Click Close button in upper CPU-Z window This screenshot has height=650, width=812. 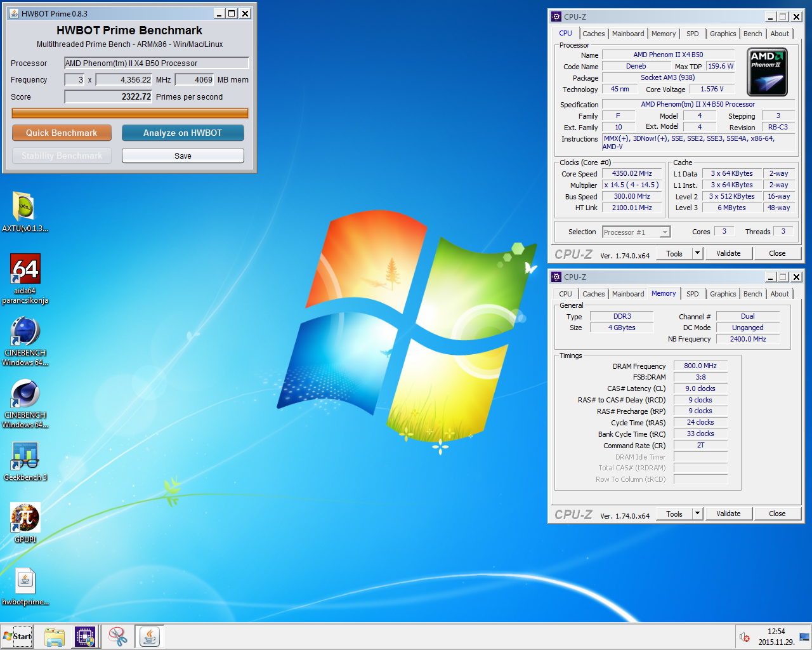pyautogui.click(x=777, y=253)
